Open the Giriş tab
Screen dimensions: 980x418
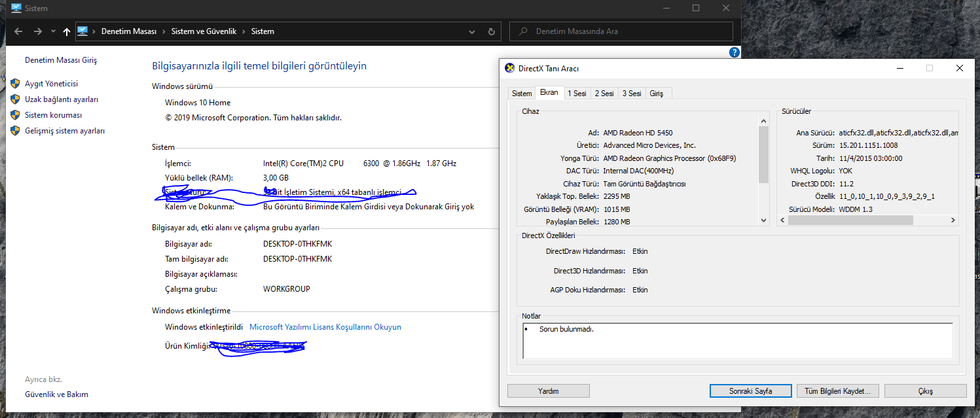coord(656,94)
